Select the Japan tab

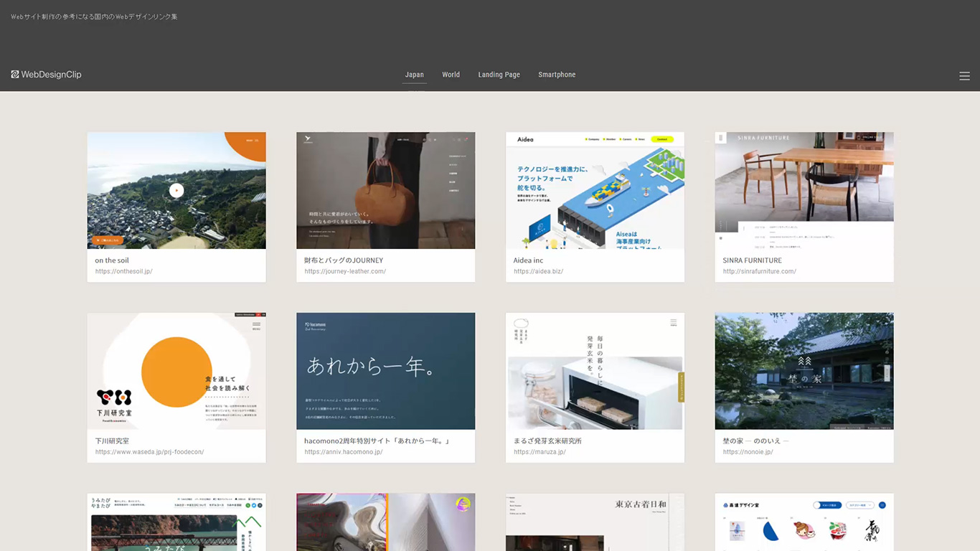click(x=415, y=75)
